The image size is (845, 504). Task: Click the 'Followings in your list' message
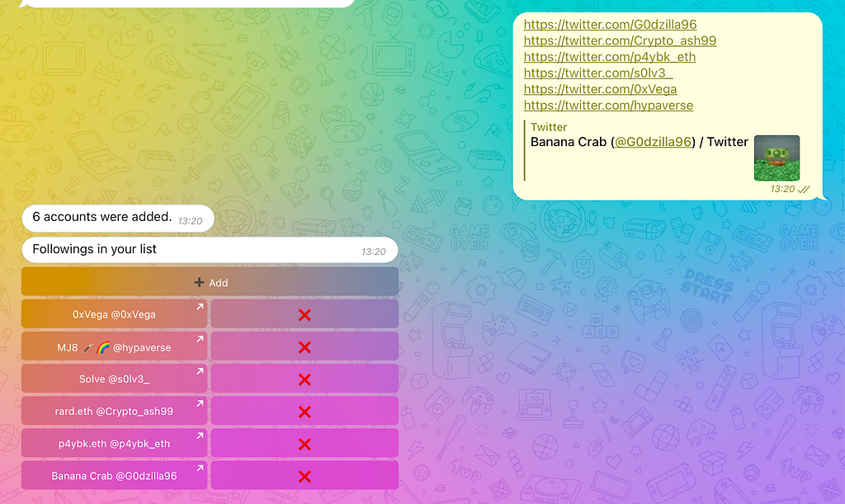[210, 250]
